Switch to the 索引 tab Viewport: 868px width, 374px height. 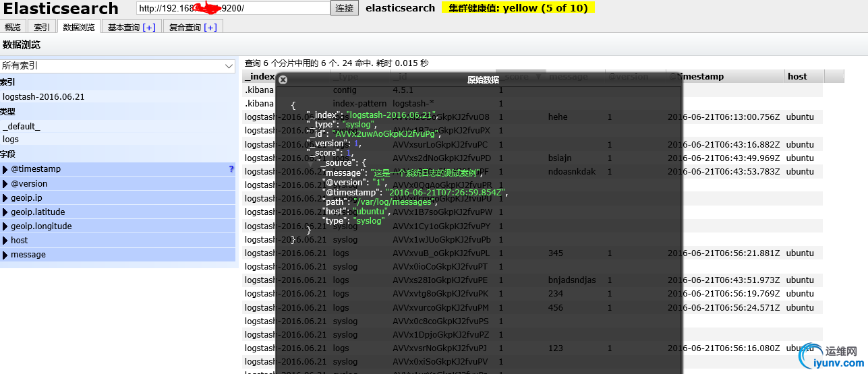point(42,27)
